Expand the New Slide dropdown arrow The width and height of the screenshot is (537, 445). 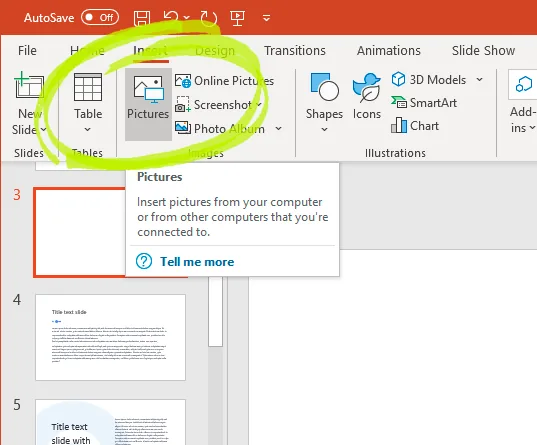[43, 129]
